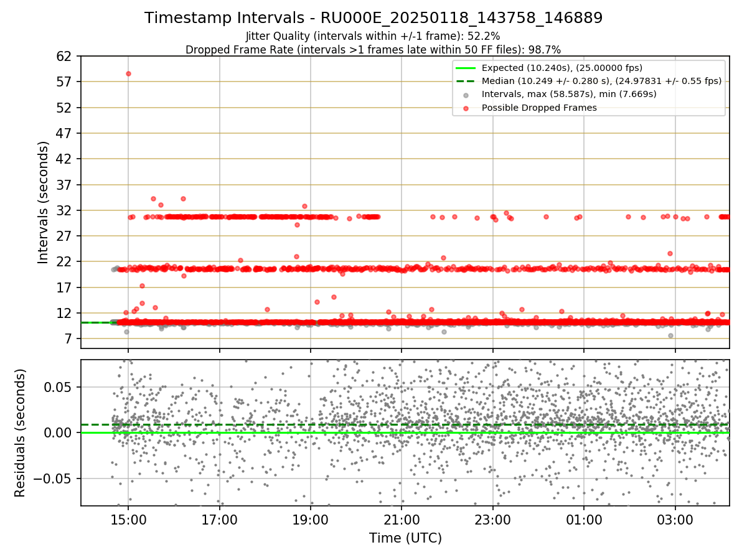Click the red dot legend marker
The height and width of the screenshot is (560, 747).
point(466,108)
